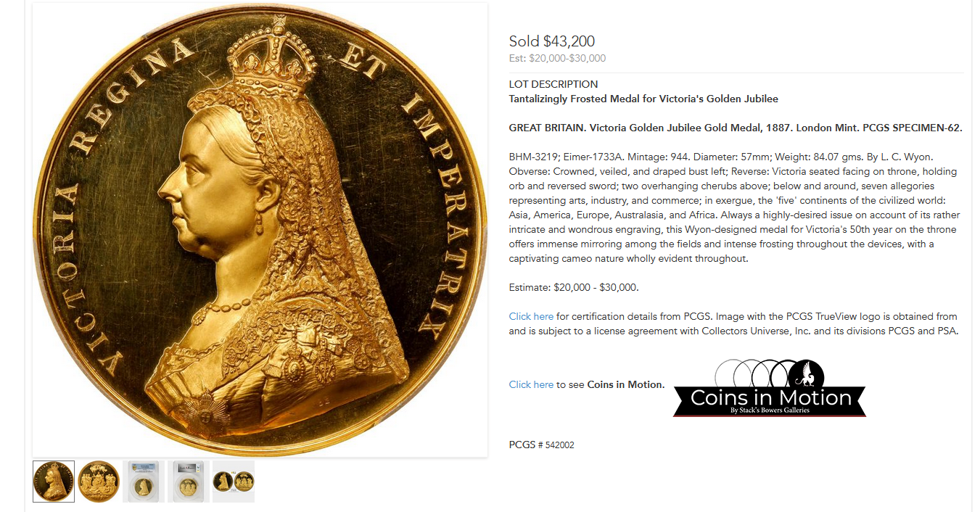Click the 'Tantalizingly Frosted Medal' title
This screenshot has height=512, width=980.
click(643, 99)
